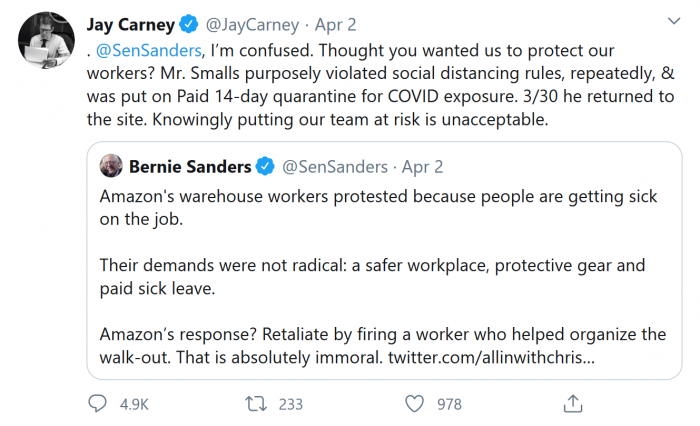Click the 233 retweets count
Image resolution: width=700 pixels, height=426 pixels.
[291, 404]
